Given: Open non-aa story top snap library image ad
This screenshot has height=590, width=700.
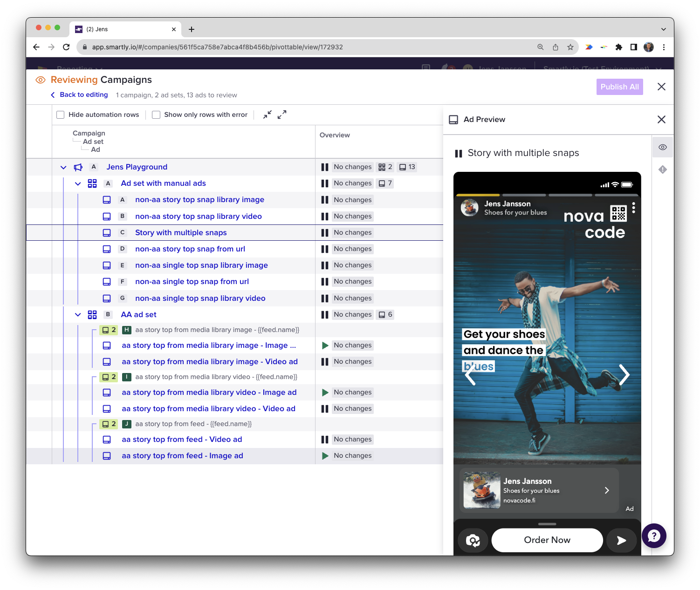Looking at the screenshot, I should coord(199,200).
